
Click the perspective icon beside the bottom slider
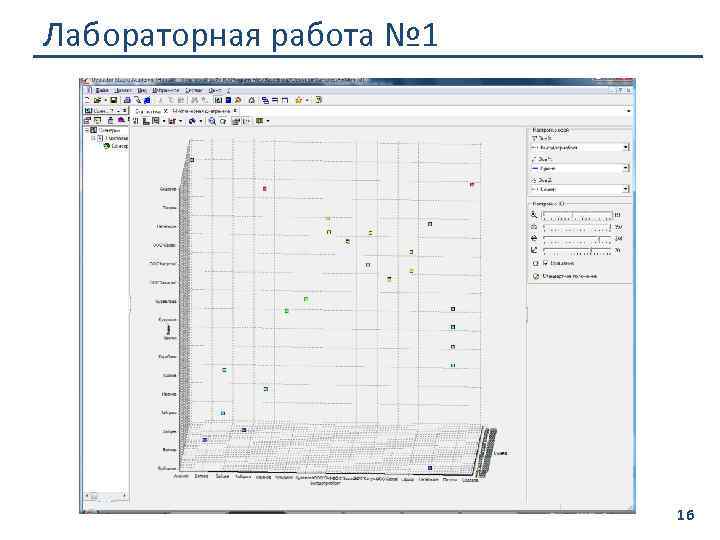pos(534,250)
